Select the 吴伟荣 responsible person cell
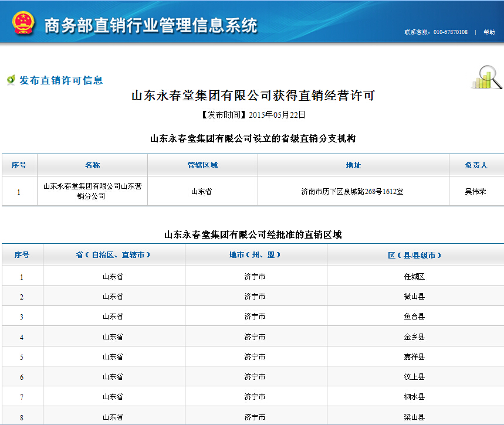The height and width of the screenshot is (425, 504). click(x=475, y=191)
